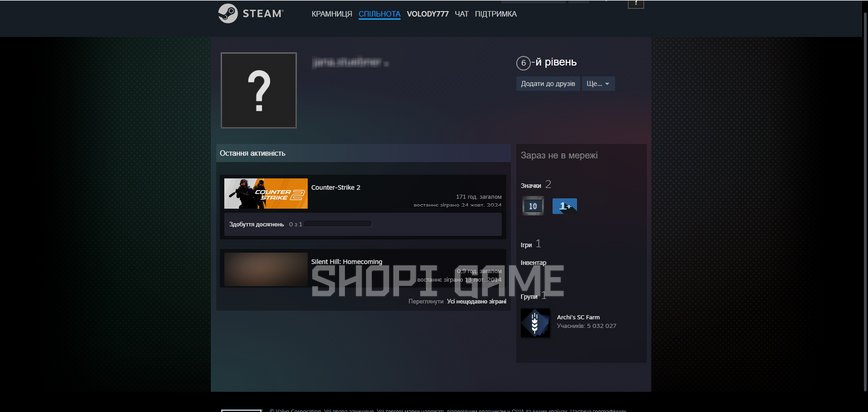868x412 pixels.
Task: Open Усі нещодавно зіграні link
Action: [x=476, y=302]
